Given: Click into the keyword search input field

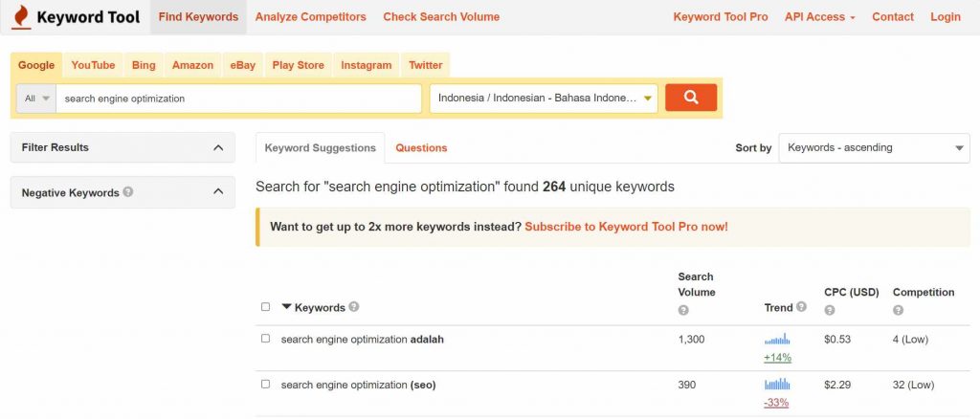Looking at the screenshot, I should [x=238, y=98].
